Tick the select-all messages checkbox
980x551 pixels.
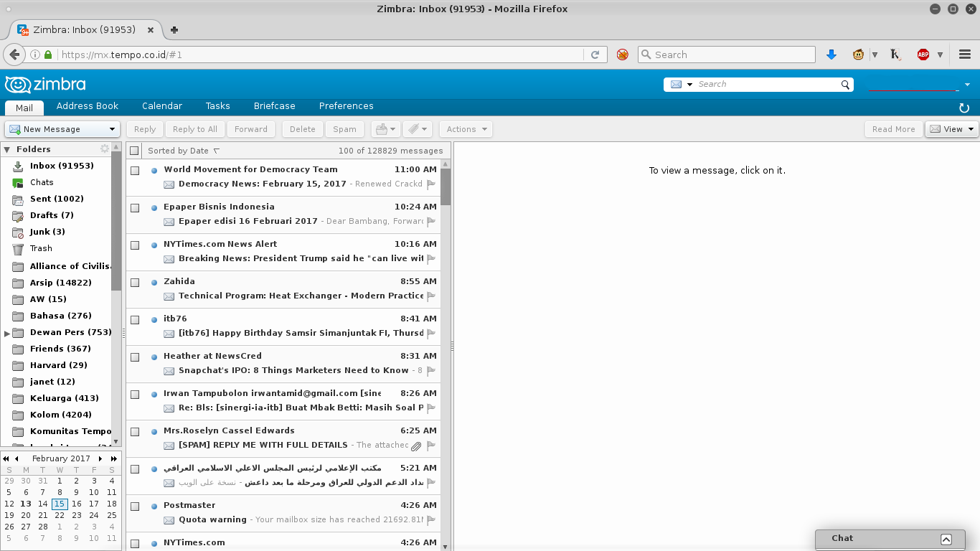point(134,151)
